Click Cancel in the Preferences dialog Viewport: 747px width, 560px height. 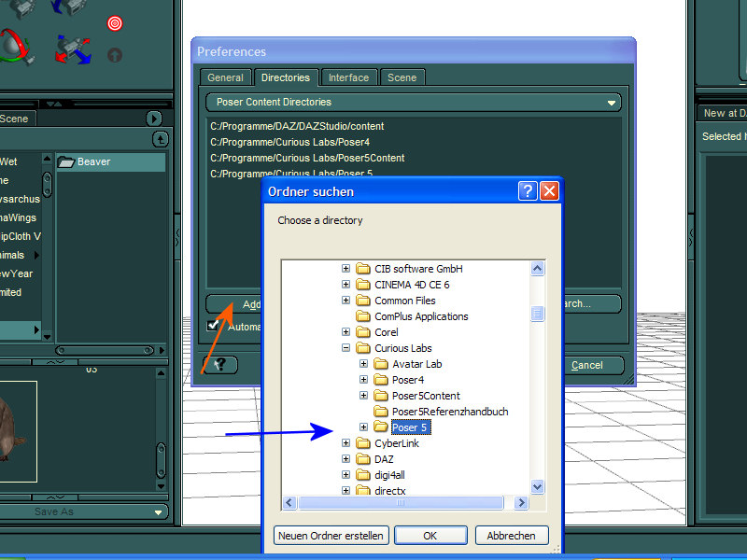pyautogui.click(x=594, y=365)
